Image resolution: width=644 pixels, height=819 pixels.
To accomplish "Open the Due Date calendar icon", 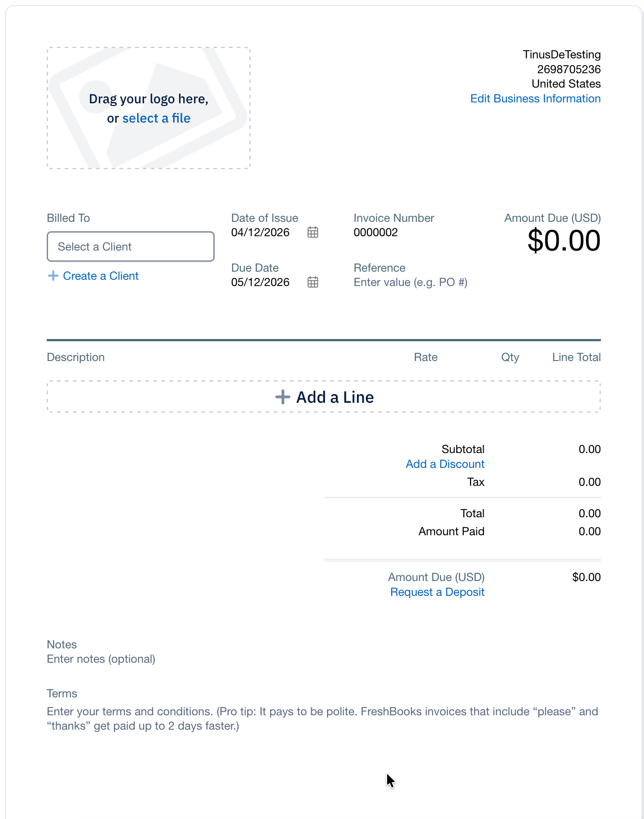I will tap(313, 282).
